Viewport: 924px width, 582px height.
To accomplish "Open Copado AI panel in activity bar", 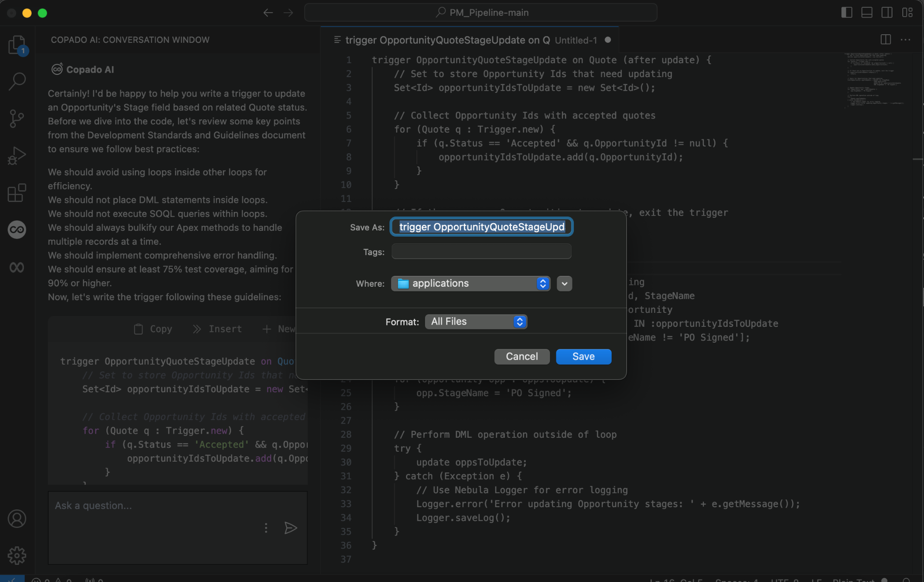I will tap(17, 230).
